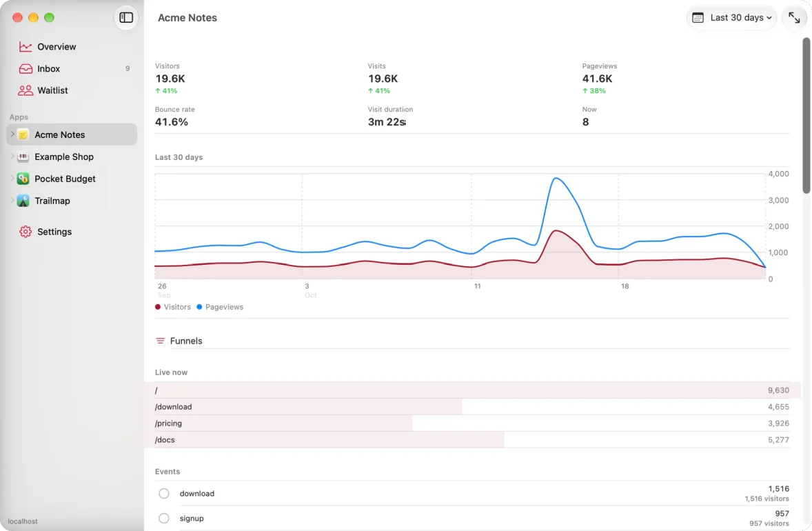
Task: Open Inbox in the sidebar
Action: (x=72, y=68)
